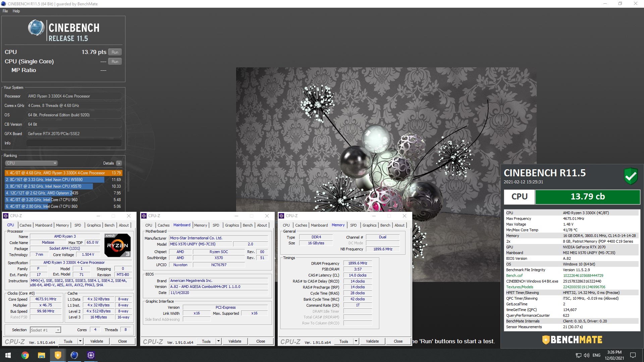Open network status tray icon
The image size is (644, 362).
[578, 355]
